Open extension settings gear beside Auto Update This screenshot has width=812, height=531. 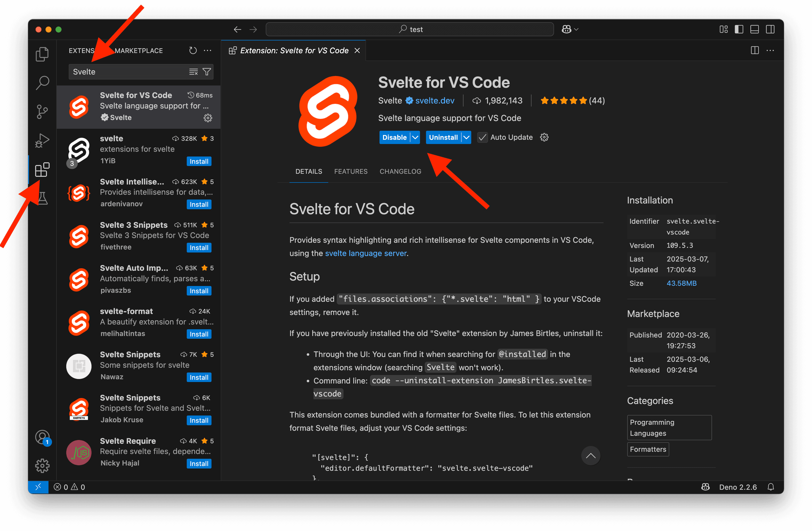544,137
